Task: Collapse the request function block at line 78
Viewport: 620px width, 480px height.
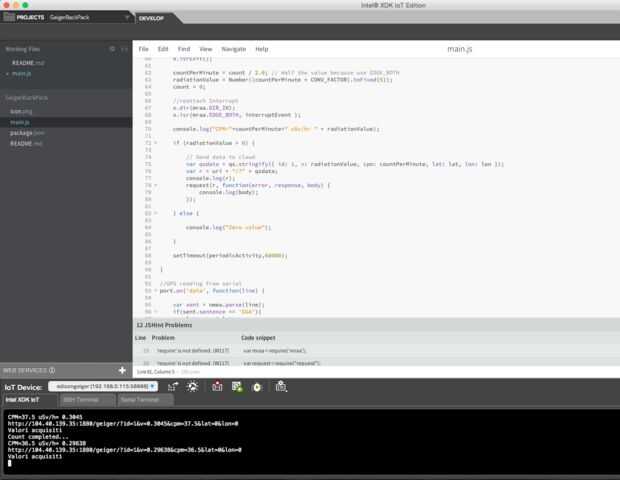Action: tap(155, 185)
